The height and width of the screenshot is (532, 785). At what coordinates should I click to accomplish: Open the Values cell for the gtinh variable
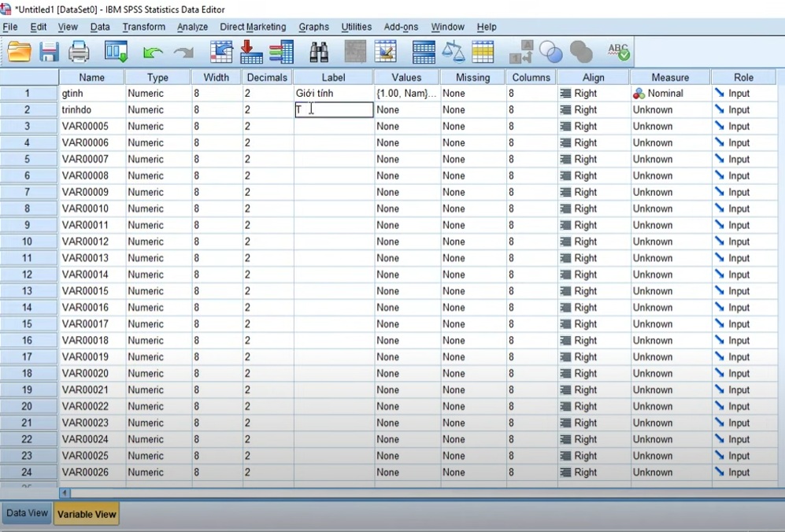pos(405,93)
